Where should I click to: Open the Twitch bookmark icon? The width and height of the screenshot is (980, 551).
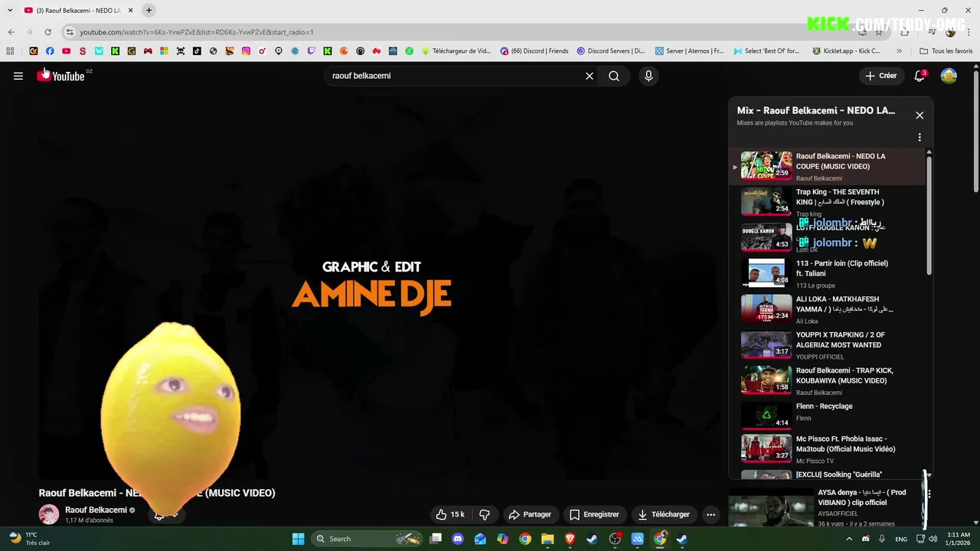click(311, 51)
